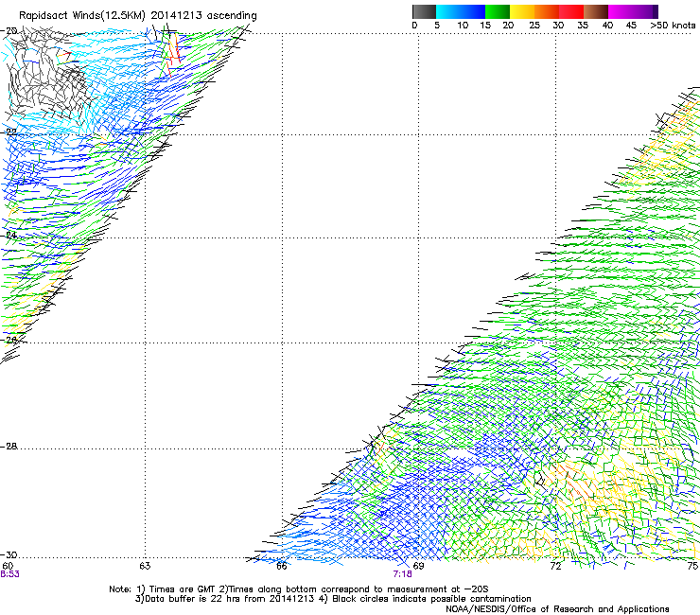The image size is (700, 615).
Task: Click the brown 35-40 knots legend swatch
Action: coord(596,11)
